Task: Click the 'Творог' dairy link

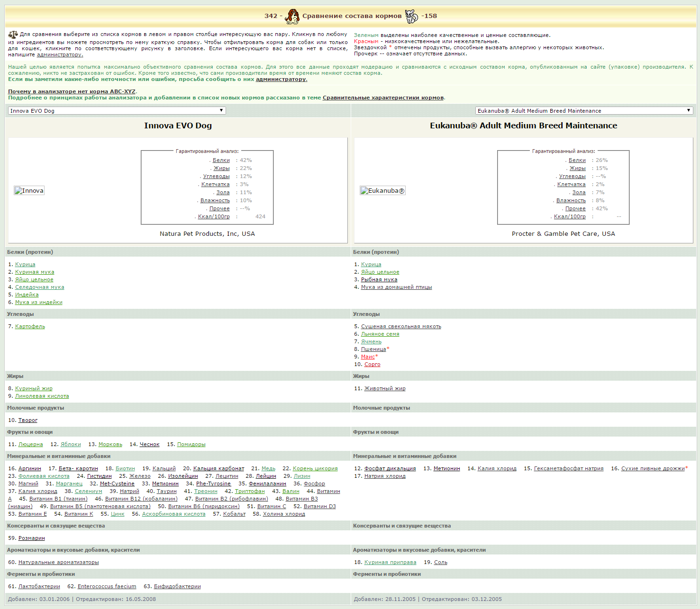Action: pyautogui.click(x=28, y=421)
